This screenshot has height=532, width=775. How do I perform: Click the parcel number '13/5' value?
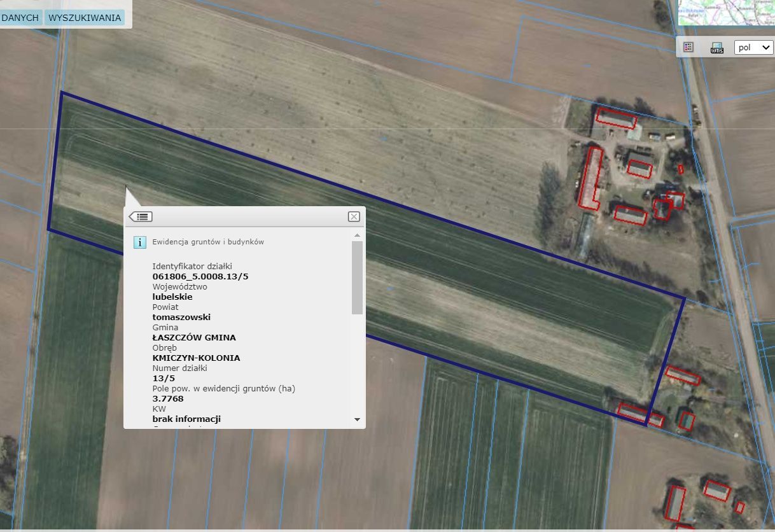pos(164,378)
